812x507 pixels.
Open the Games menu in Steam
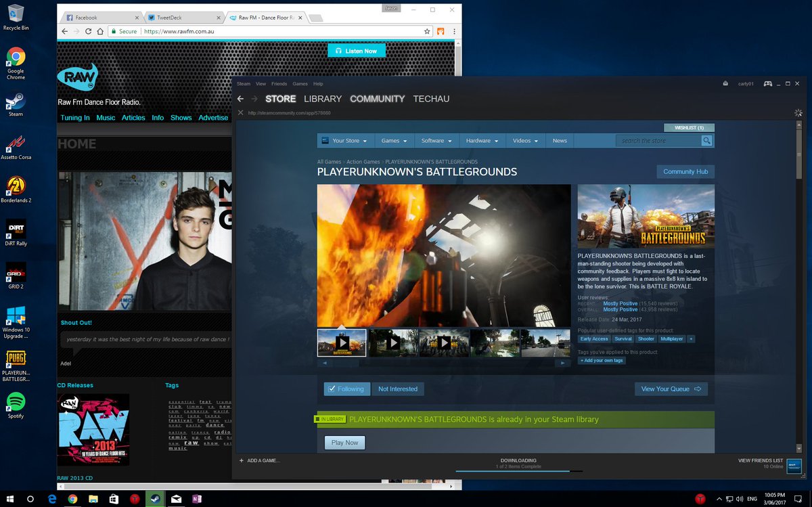300,84
